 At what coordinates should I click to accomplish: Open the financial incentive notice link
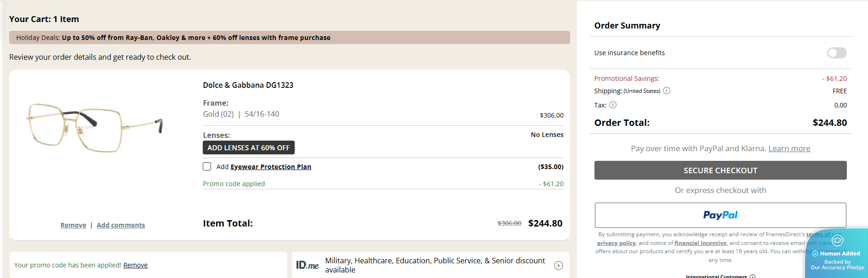tap(700, 243)
